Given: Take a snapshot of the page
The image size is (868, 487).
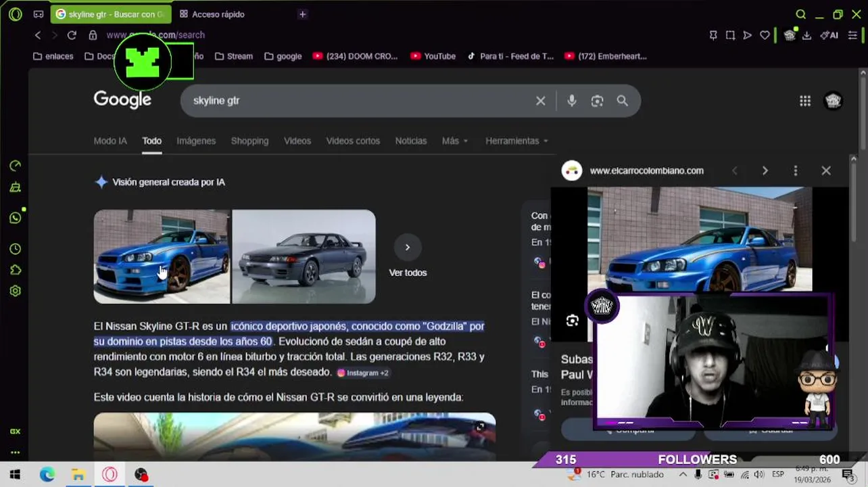Looking at the screenshot, I should tap(730, 35).
